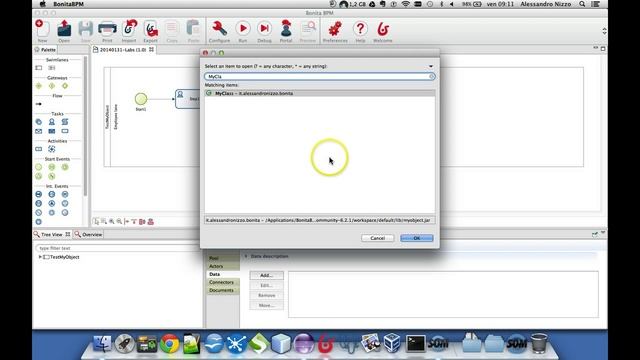
Task: Open Spotlight search in menu bar
Action: (582, 4)
